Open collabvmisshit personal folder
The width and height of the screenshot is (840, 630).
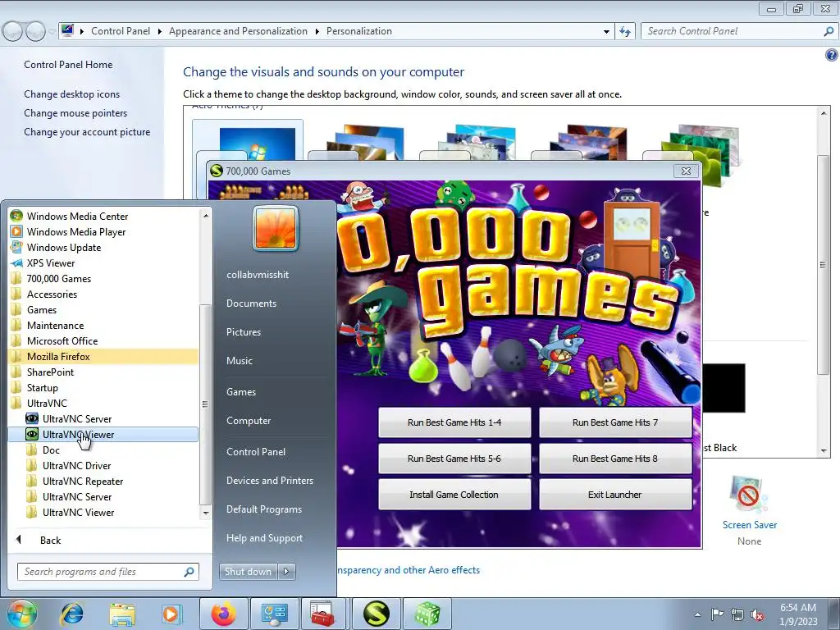[257, 274]
